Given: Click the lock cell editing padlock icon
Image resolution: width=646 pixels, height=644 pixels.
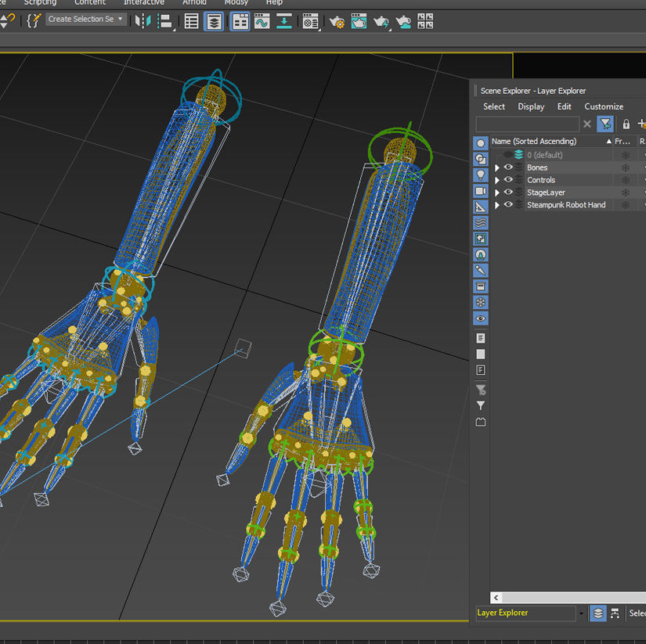Looking at the screenshot, I should click(x=626, y=124).
